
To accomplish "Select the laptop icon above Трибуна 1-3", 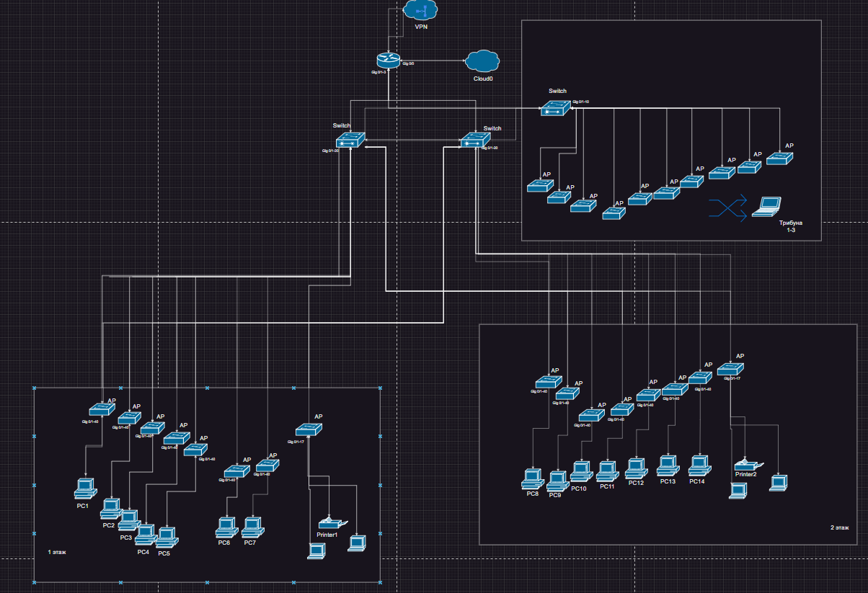I will coord(767,208).
